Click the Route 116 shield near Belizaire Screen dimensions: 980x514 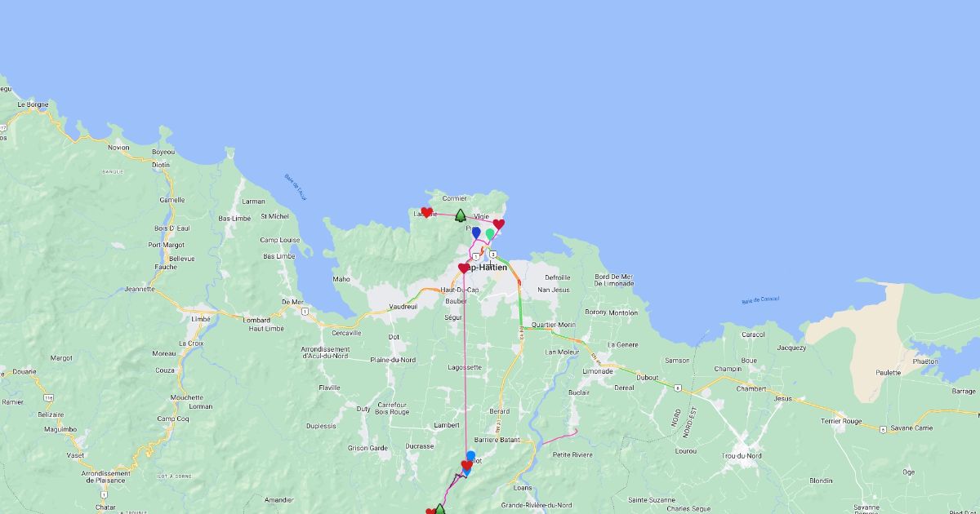coord(49,397)
